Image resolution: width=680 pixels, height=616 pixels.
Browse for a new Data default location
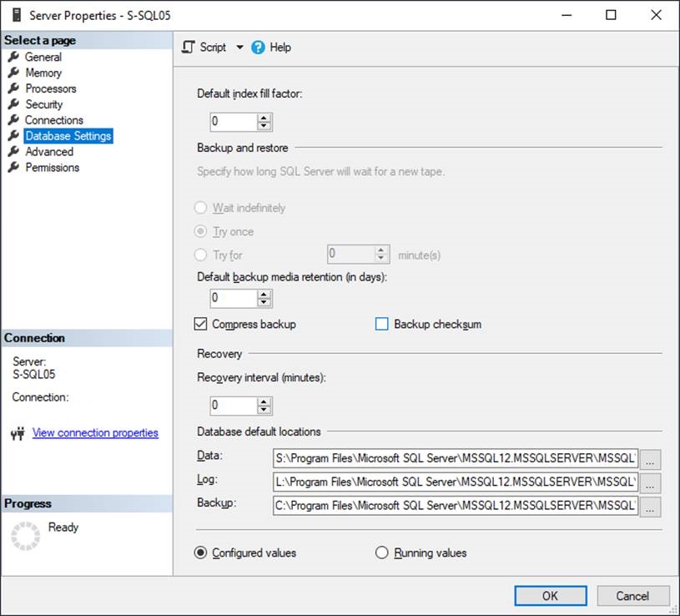click(651, 460)
